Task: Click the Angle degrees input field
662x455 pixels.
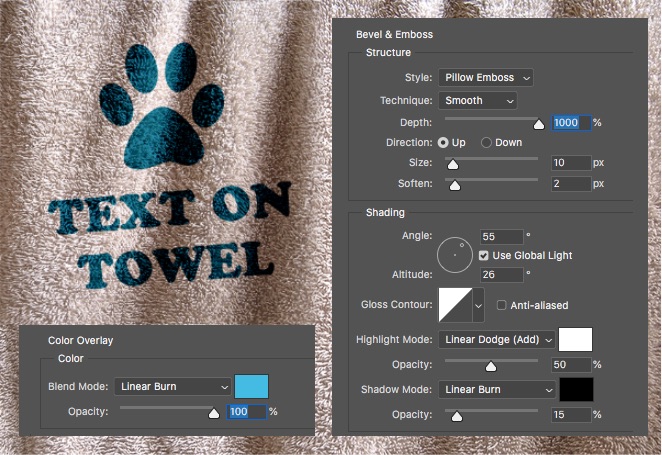Action: (x=502, y=236)
